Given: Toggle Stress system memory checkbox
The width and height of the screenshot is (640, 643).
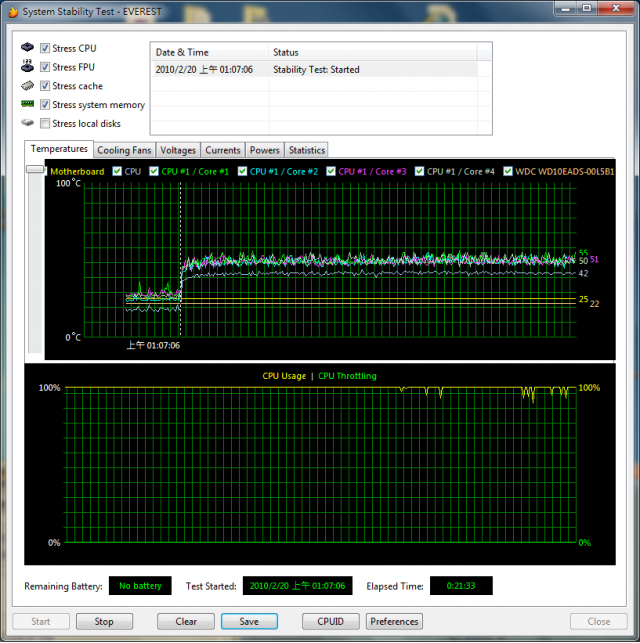Looking at the screenshot, I should [45, 105].
